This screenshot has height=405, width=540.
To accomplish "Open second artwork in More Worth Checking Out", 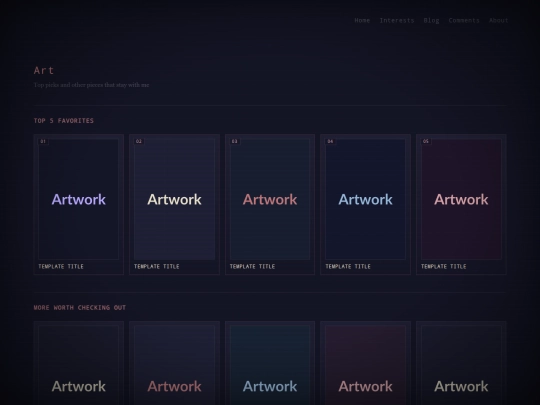I will click(174, 363).
